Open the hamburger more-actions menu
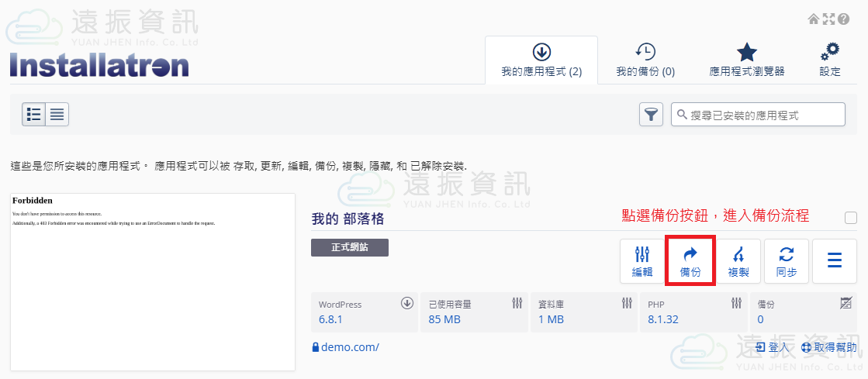The height and width of the screenshot is (379, 868). [835, 260]
